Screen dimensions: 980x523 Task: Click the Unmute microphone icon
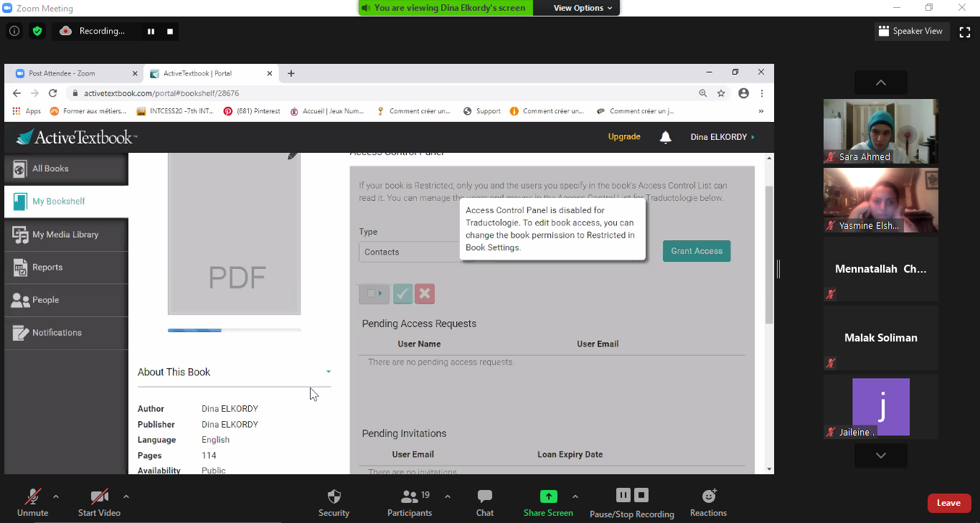[32, 496]
